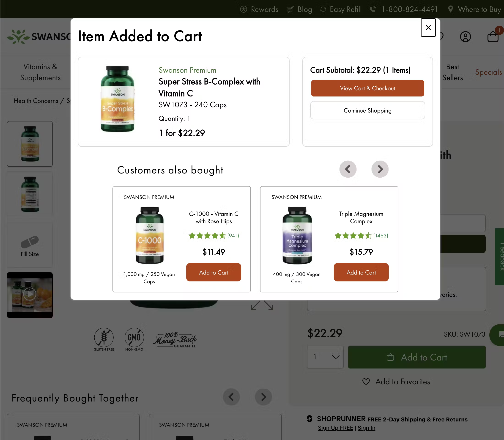The height and width of the screenshot is (440, 504).
Task: Click the 100% Money-Back Guarantee badge
Action: pos(175,340)
